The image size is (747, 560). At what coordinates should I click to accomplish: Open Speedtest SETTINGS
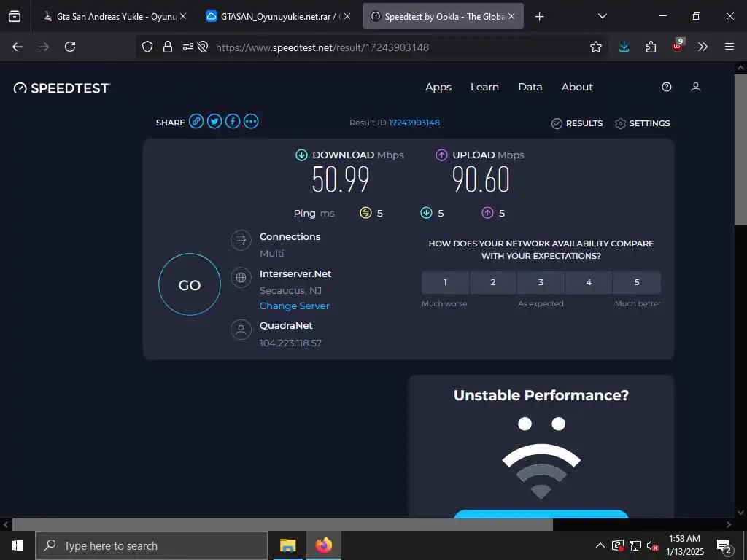642,123
